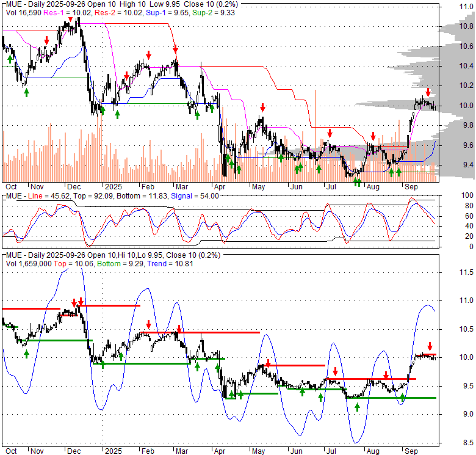The height and width of the screenshot is (455, 476).
Task: Click the Dec month label under bottom chart
Action: 74,451
